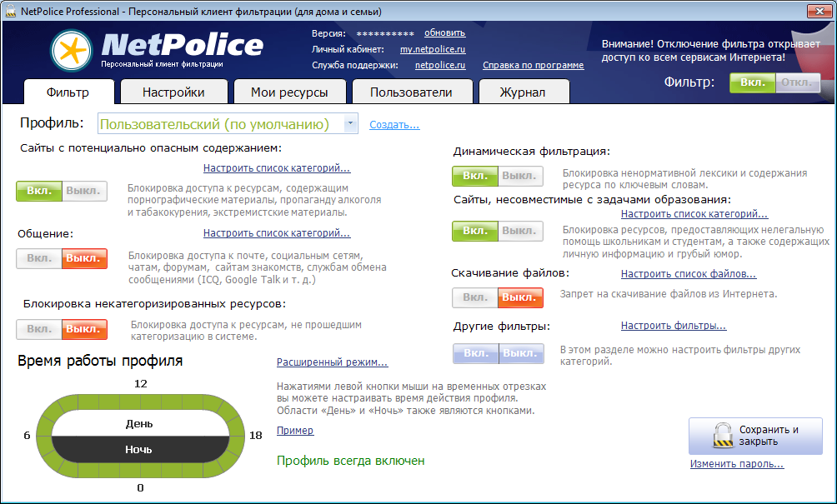Click Выкл. for Другие фильтры
This screenshot has height=504, width=837.
click(x=521, y=353)
